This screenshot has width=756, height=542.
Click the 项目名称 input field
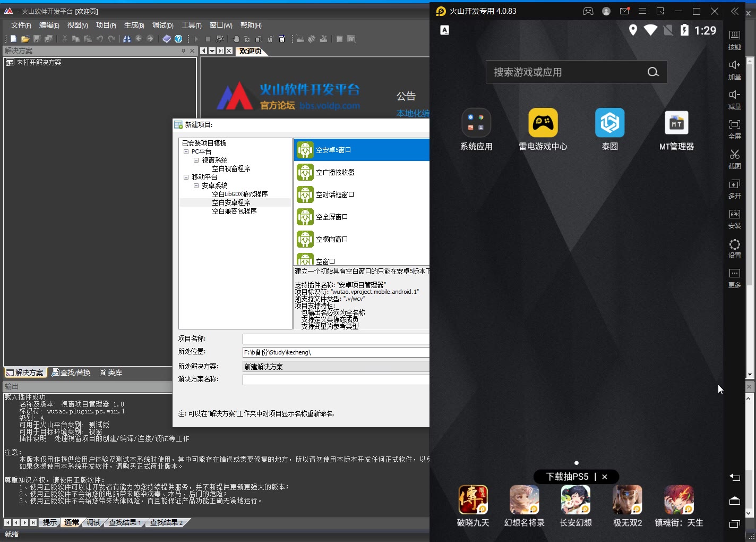pyautogui.click(x=336, y=339)
